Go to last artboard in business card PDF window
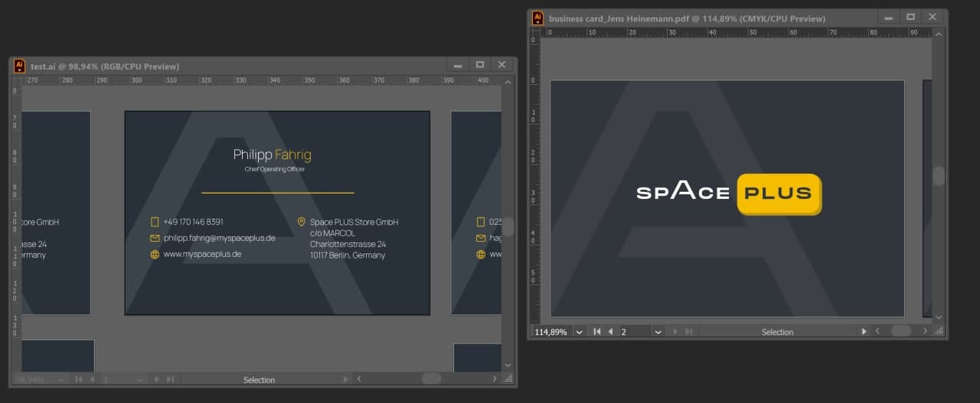Viewport: 980px width, 403px height. pyautogui.click(x=688, y=332)
